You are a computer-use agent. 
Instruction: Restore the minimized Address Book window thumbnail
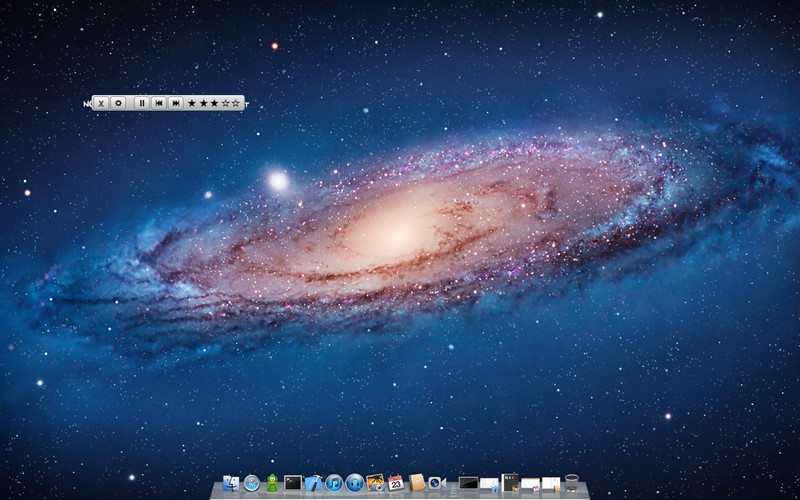pos(551,484)
